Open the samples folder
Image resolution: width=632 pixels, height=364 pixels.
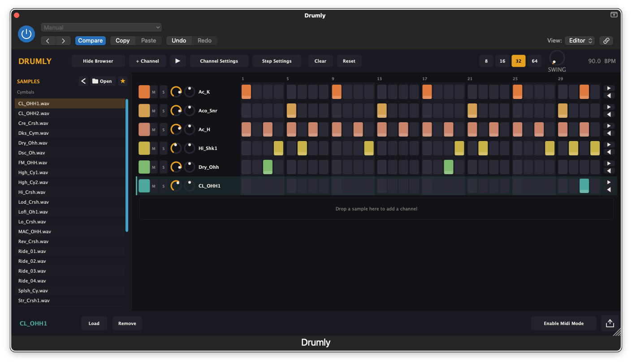pos(102,81)
